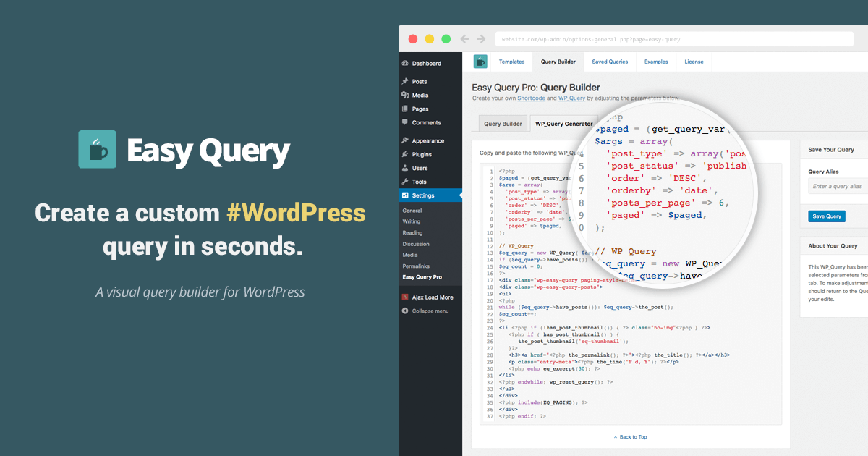Switch to the Saved Queries tab

610,62
